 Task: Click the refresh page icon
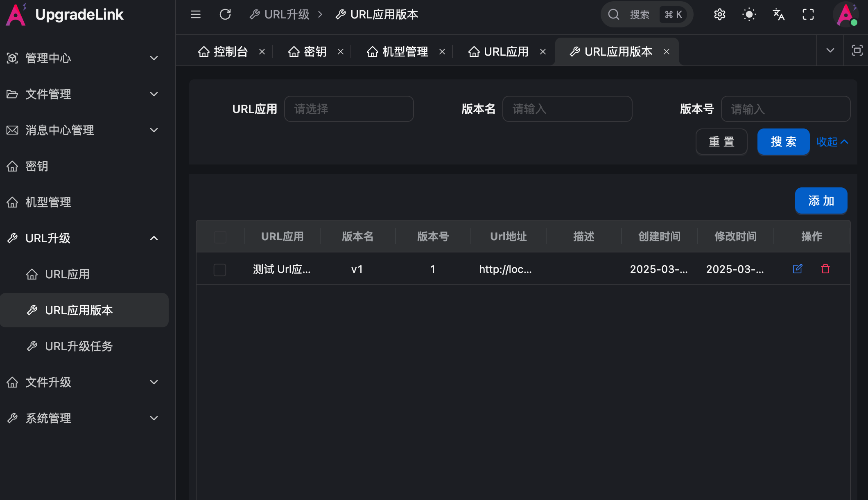[225, 15]
